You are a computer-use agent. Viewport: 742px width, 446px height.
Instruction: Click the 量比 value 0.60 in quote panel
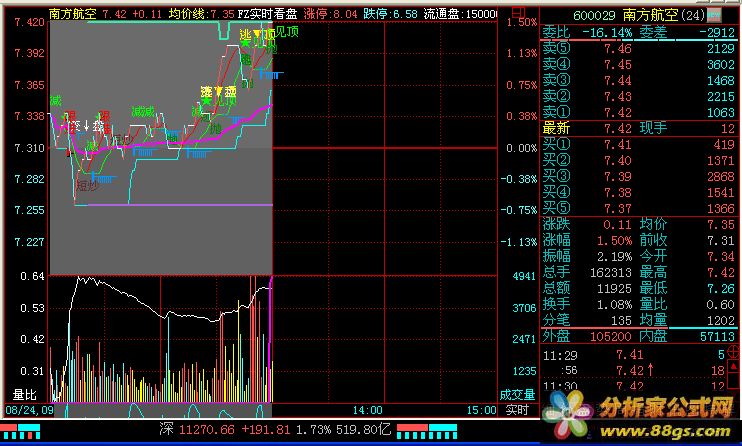[x=721, y=304]
